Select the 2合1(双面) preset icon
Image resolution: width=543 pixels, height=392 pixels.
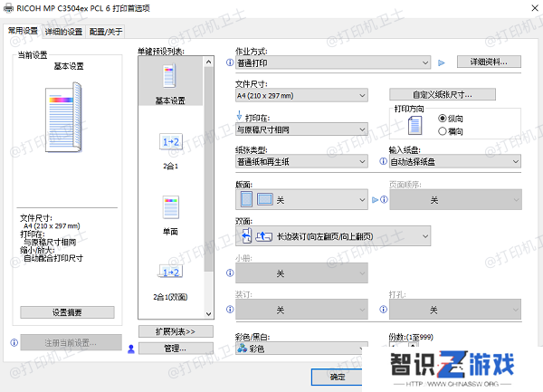[x=171, y=272]
